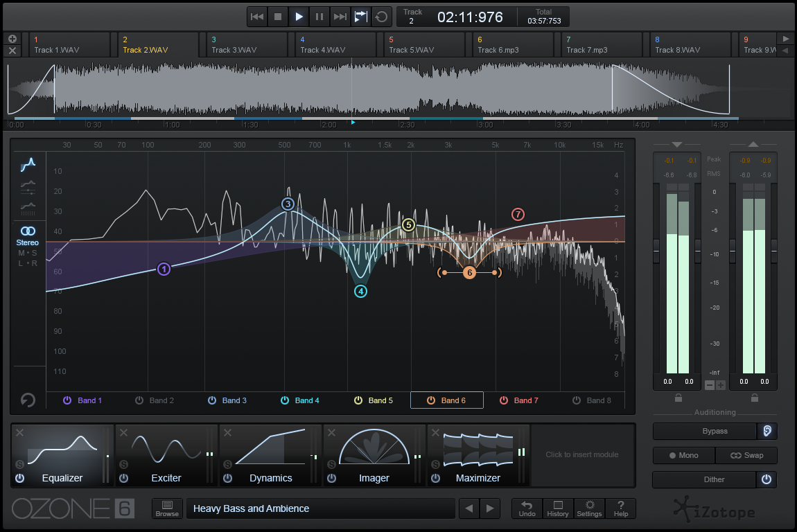
Task: Toggle the Dither power button
Action: coord(767,479)
